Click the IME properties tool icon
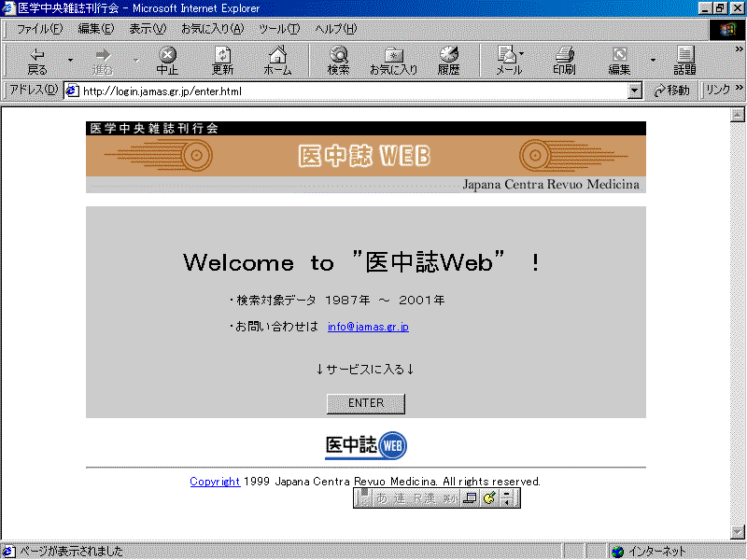747x560 pixels. [x=489, y=498]
